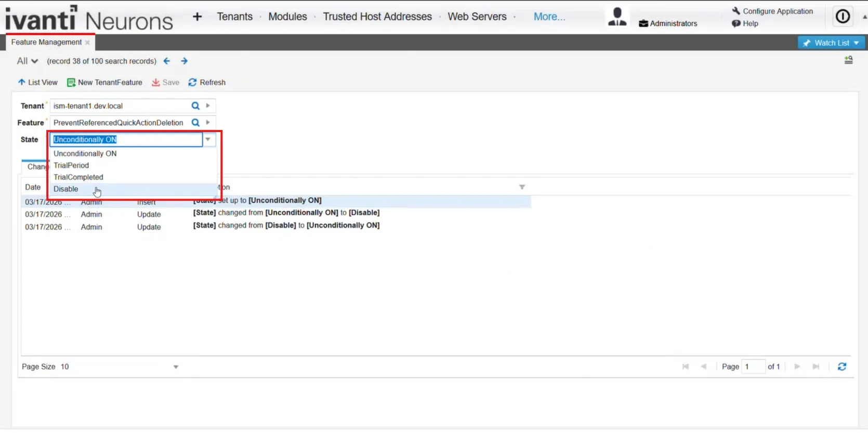Click the logout power icon
This screenshot has width=868, height=444.
pyautogui.click(x=843, y=17)
